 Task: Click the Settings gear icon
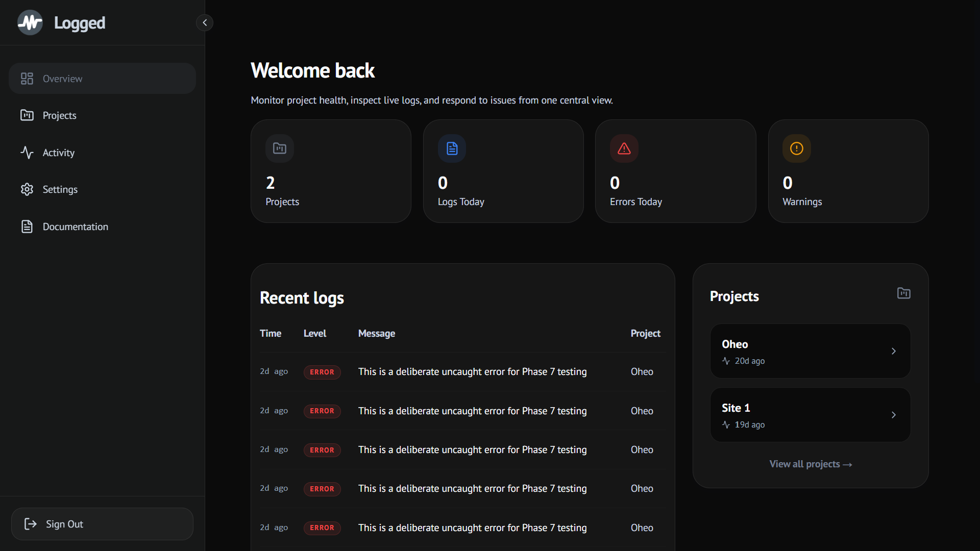tap(27, 189)
